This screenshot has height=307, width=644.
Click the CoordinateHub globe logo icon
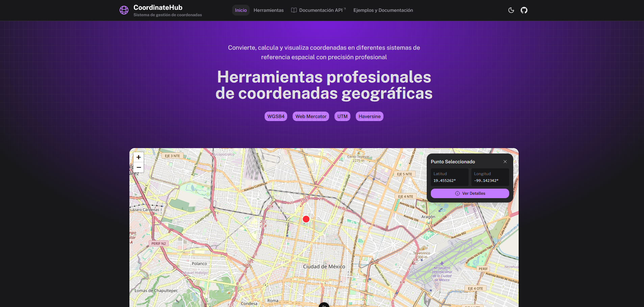coord(124,10)
